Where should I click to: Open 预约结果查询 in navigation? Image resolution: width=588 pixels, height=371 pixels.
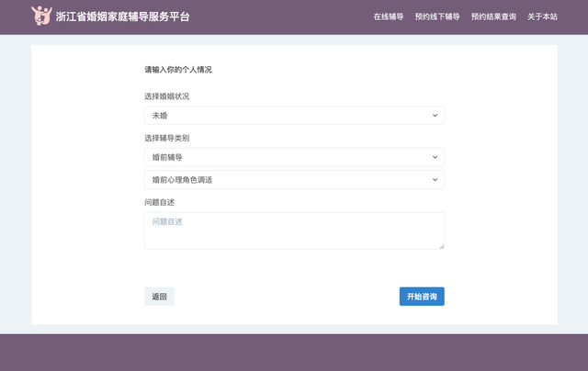click(493, 17)
